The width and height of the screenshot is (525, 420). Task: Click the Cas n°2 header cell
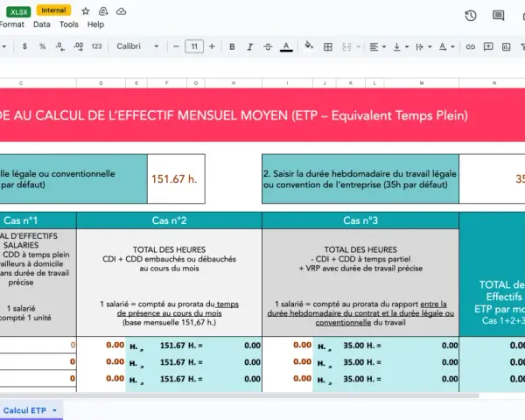[169, 220]
